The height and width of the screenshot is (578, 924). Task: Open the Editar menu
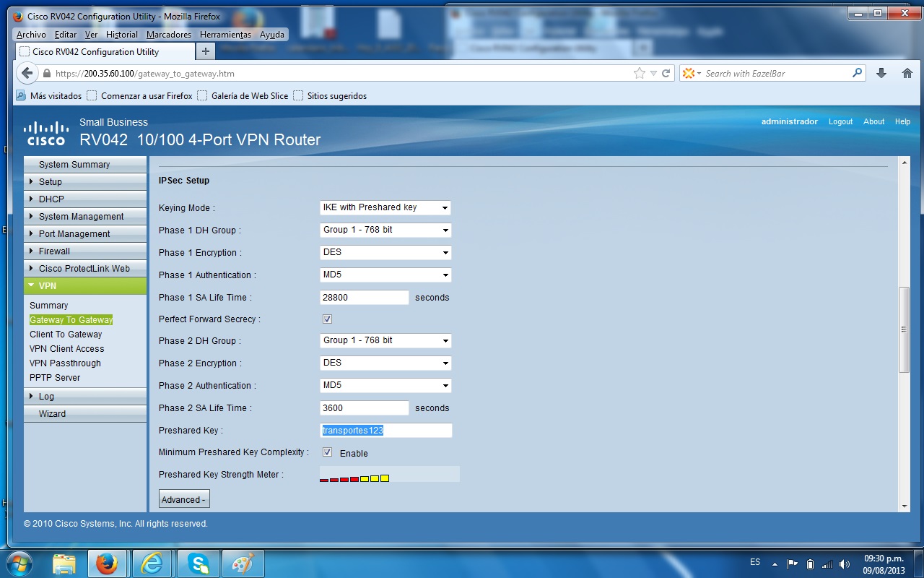tap(66, 35)
